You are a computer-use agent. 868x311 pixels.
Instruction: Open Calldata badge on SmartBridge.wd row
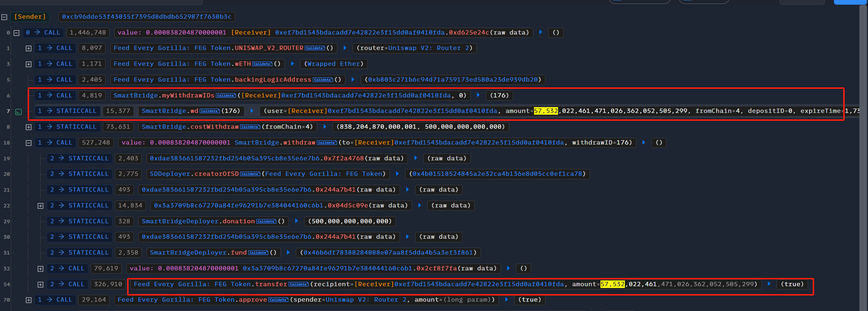point(210,111)
